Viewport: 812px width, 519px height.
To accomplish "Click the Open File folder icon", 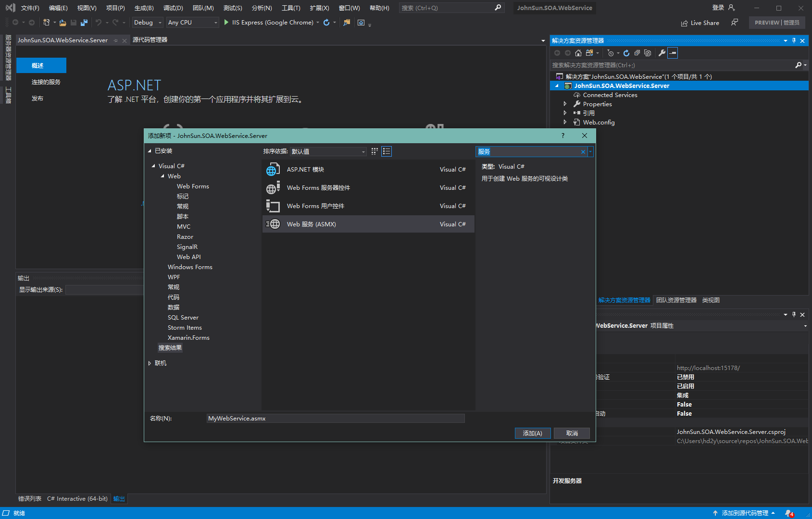I will (x=62, y=23).
